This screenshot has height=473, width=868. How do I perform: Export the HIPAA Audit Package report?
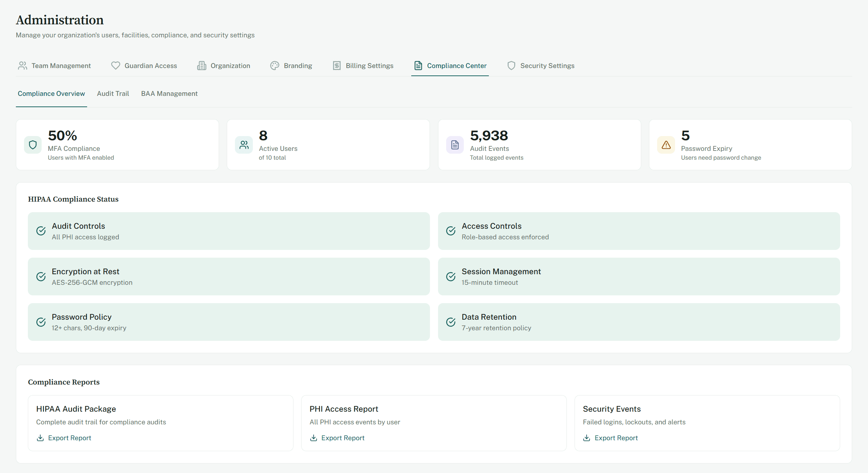click(64, 438)
